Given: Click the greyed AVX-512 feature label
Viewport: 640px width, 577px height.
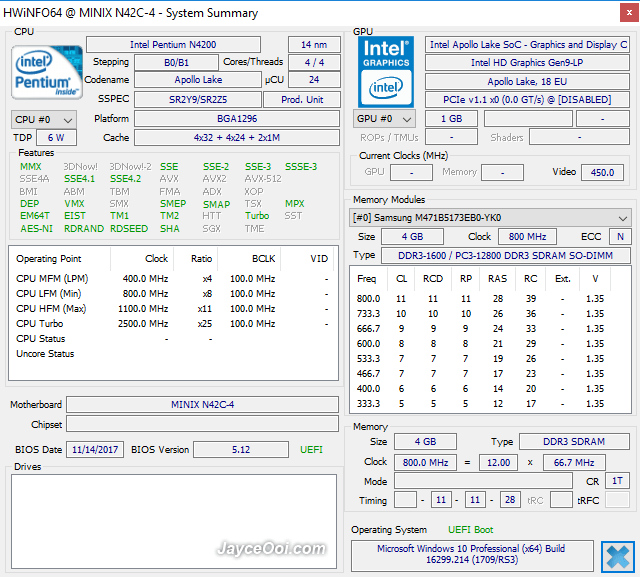Looking at the screenshot, I should (x=263, y=179).
